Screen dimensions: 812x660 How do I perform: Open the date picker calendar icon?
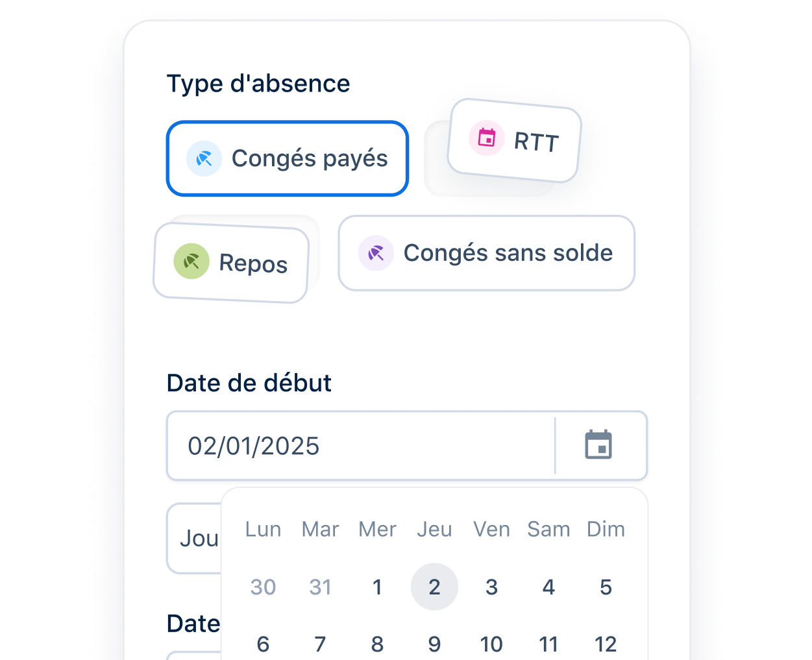coord(598,445)
